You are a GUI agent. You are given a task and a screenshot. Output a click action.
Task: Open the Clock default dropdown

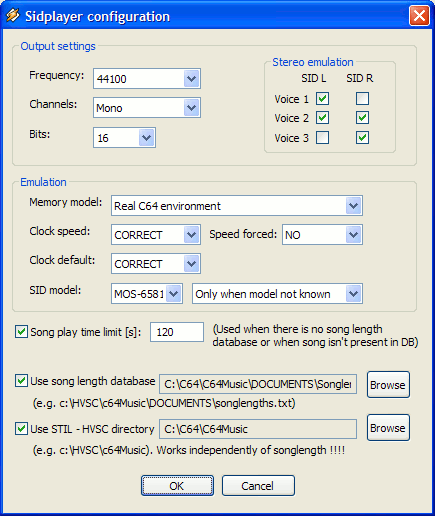click(x=156, y=264)
